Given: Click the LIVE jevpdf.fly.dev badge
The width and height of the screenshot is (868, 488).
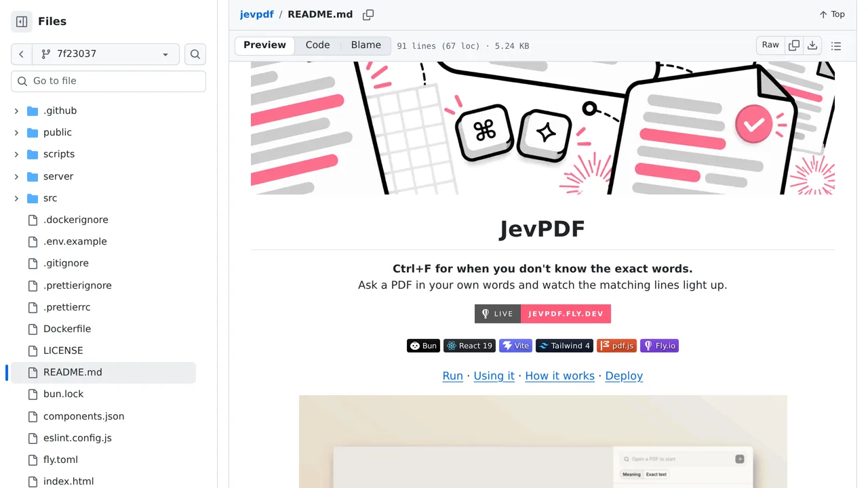Looking at the screenshot, I should (542, 314).
